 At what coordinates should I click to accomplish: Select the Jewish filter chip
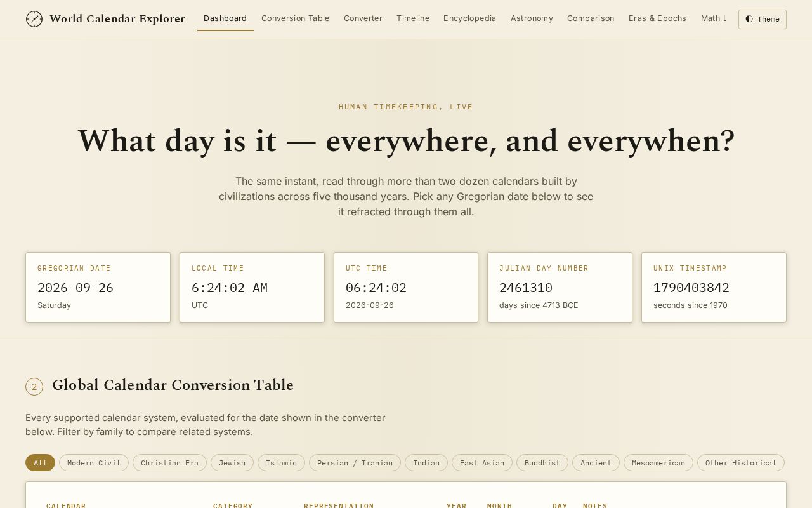pos(232,463)
